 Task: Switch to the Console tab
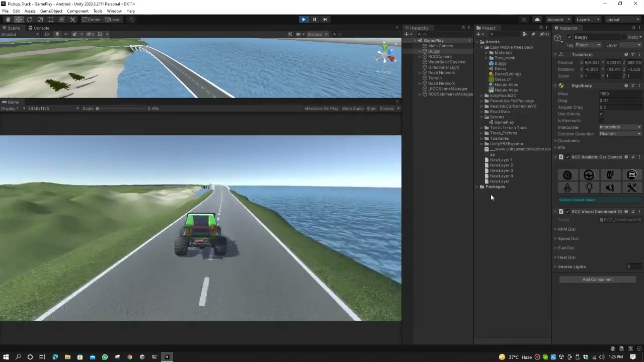tap(39, 28)
